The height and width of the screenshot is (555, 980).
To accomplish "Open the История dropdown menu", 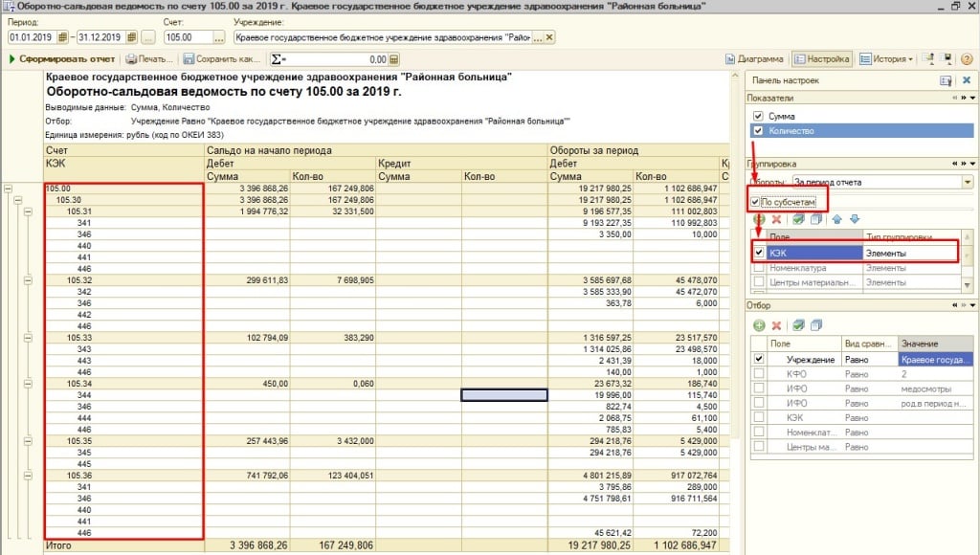I will [887, 59].
